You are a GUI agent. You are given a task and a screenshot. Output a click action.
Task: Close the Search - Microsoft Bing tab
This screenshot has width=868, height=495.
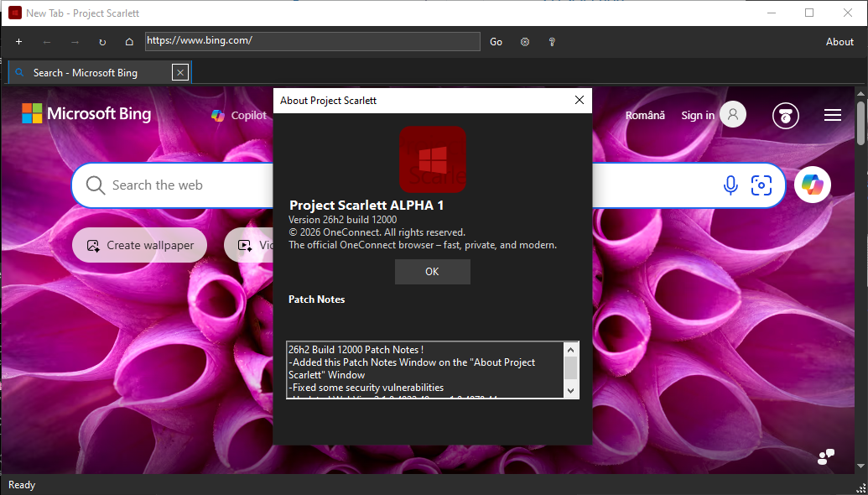pyautogui.click(x=180, y=72)
